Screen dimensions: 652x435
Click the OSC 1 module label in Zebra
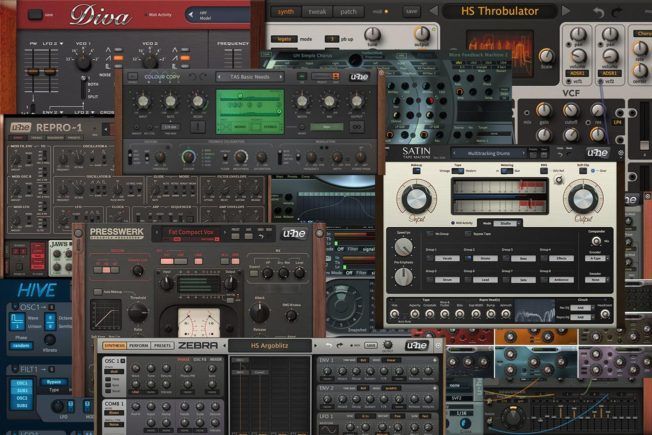coord(112,361)
